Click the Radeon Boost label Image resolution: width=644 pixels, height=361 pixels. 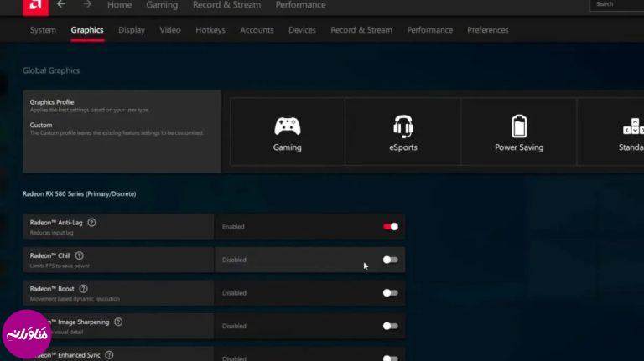tap(52, 289)
